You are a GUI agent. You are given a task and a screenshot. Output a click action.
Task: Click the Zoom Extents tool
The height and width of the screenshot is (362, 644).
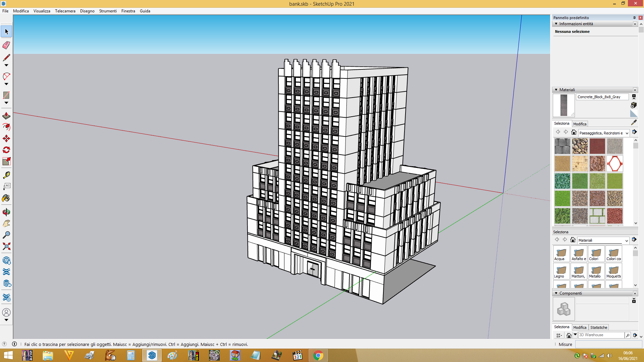coord(6,246)
